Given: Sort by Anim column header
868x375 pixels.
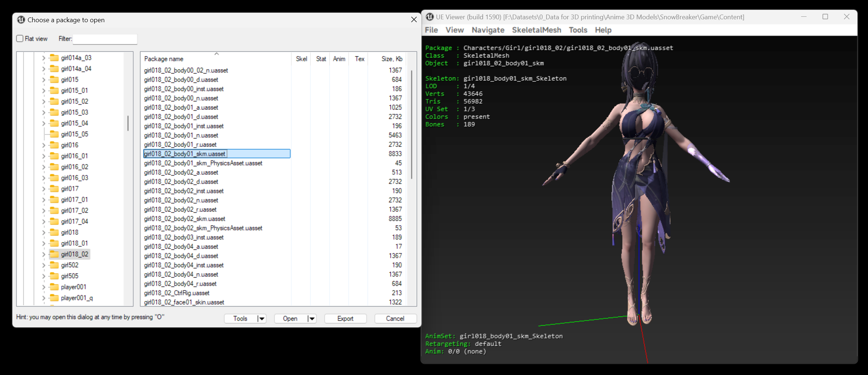Looking at the screenshot, I should [339, 59].
